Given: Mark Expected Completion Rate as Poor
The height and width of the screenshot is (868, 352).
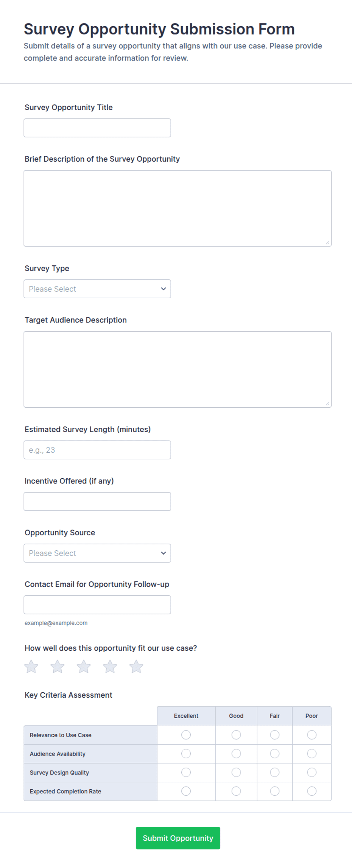Looking at the screenshot, I should [312, 791].
